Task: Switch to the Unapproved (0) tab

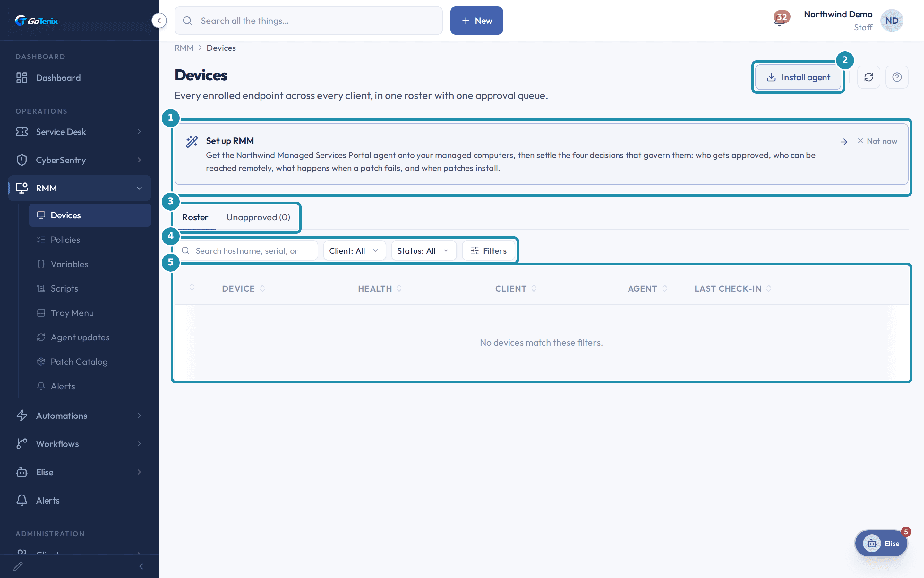Action: click(258, 217)
